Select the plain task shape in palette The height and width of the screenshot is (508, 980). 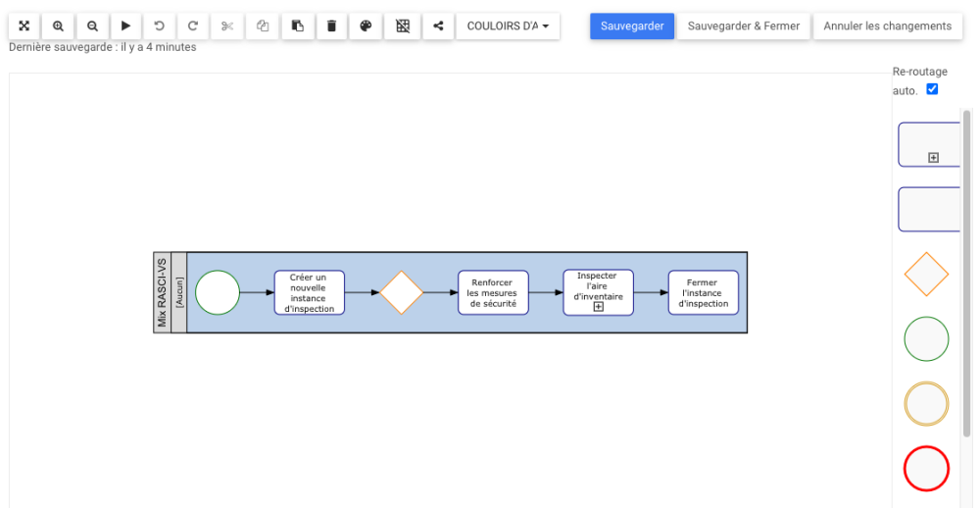click(x=929, y=210)
